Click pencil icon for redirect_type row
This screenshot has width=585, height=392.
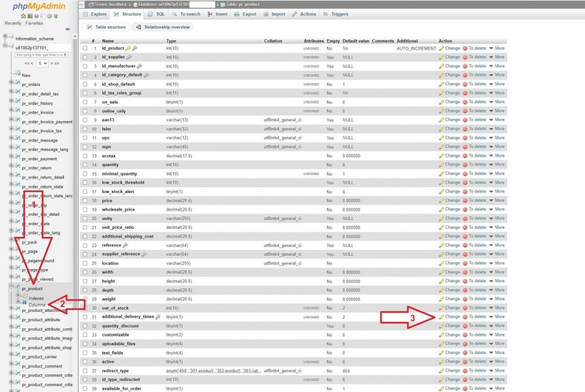pos(441,371)
